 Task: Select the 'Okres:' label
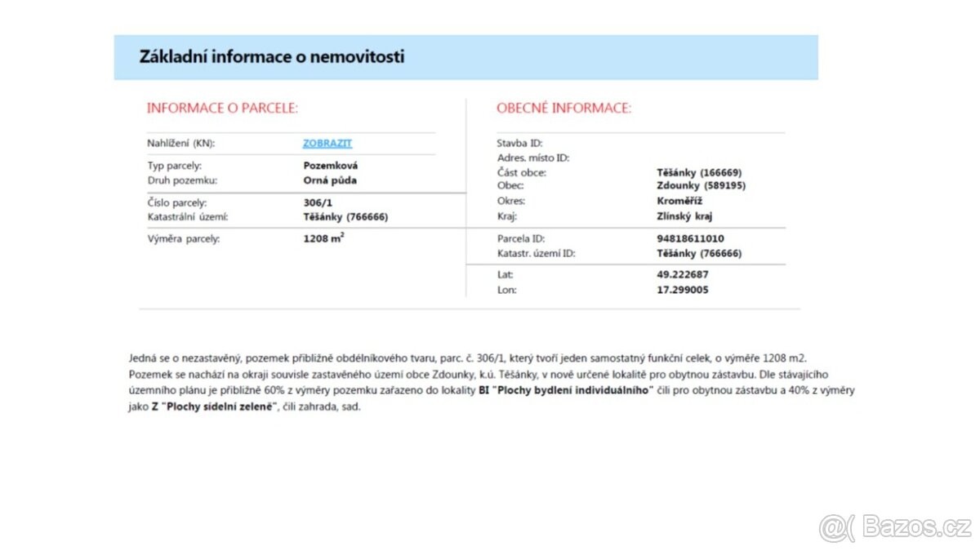point(511,201)
